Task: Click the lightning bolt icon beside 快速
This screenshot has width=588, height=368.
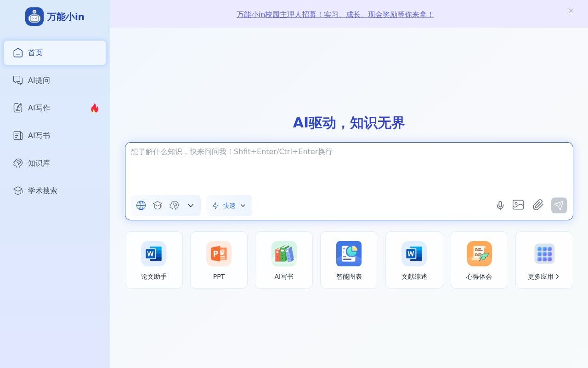Action: pyautogui.click(x=215, y=206)
